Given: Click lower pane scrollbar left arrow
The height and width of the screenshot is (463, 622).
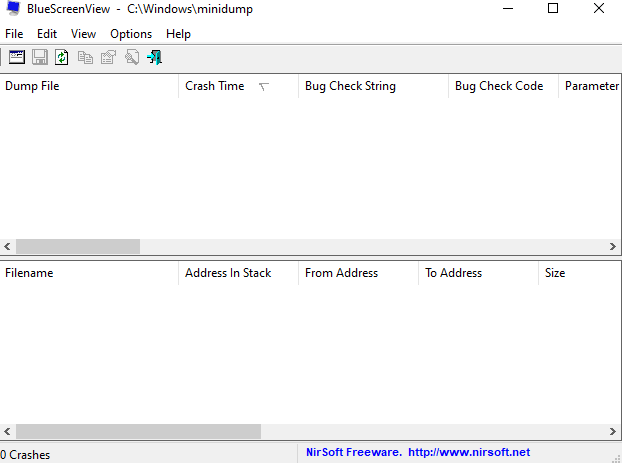Looking at the screenshot, I should tap(7, 431).
